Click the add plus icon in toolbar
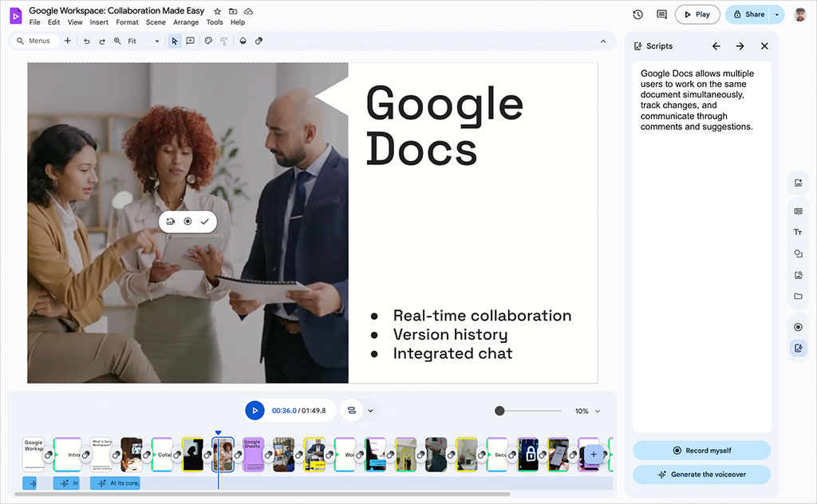Image resolution: width=817 pixels, height=504 pixels. click(x=67, y=41)
